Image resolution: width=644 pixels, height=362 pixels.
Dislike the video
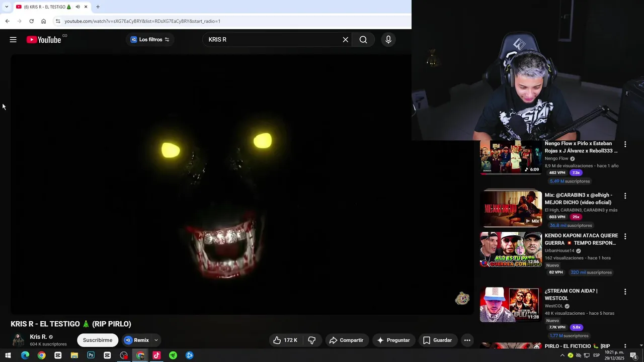click(x=312, y=340)
